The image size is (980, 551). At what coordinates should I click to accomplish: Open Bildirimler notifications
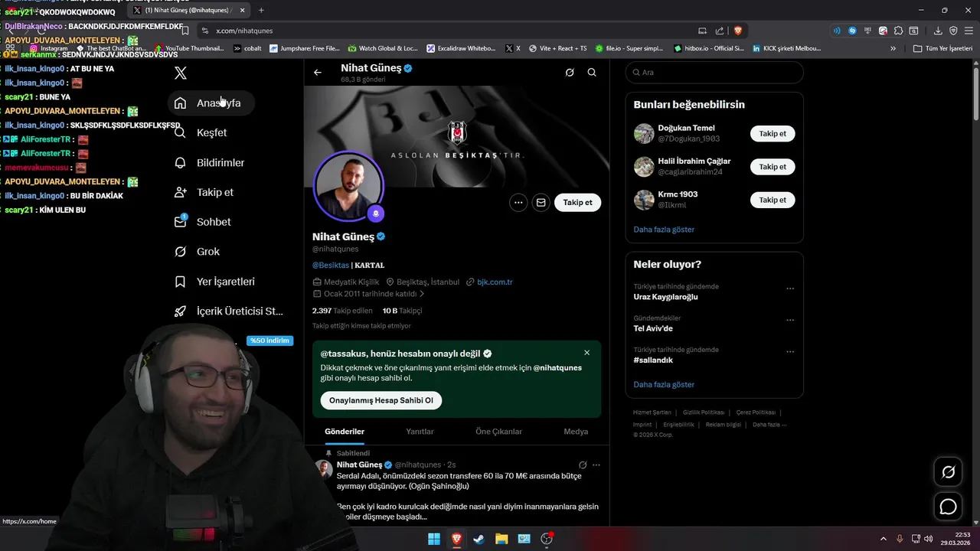coord(211,162)
